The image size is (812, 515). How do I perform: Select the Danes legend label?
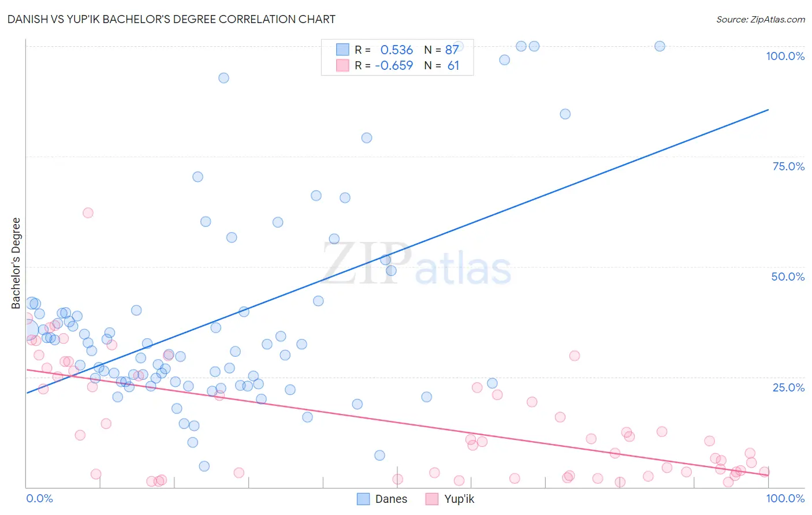(391, 499)
